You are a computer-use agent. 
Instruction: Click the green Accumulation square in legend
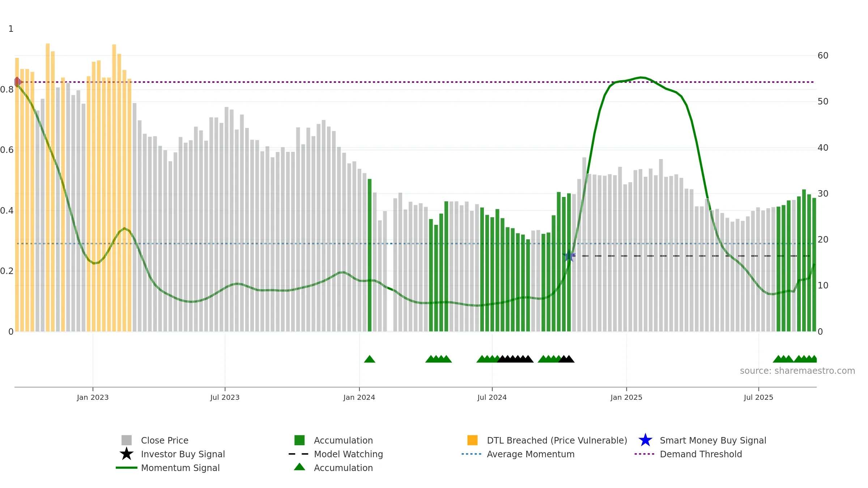click(x=299, y=440)
